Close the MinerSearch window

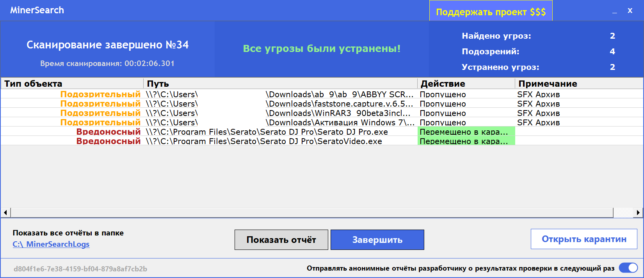(x=630, y=11)
